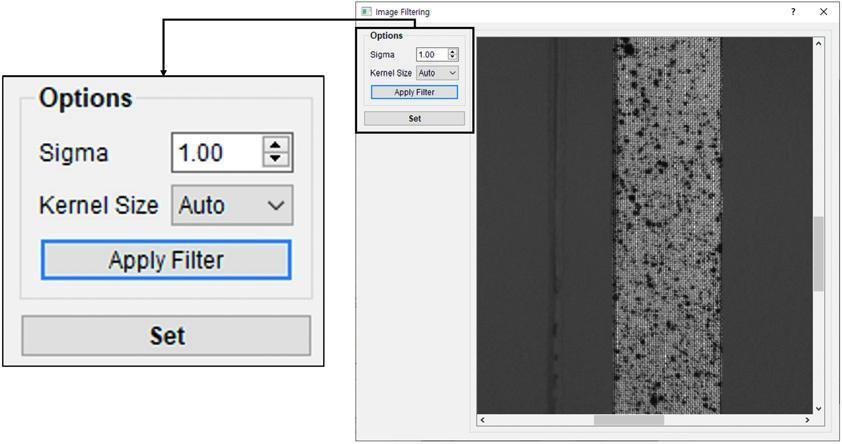Click the left arrow of the horizontal scrollbar

(483, 420)
